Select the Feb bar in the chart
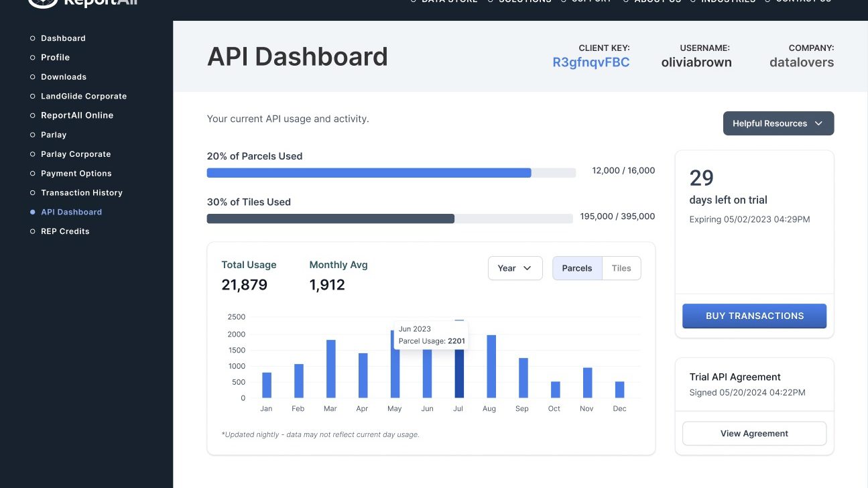This screenshot has height=488, width=868. click(299, 381)
